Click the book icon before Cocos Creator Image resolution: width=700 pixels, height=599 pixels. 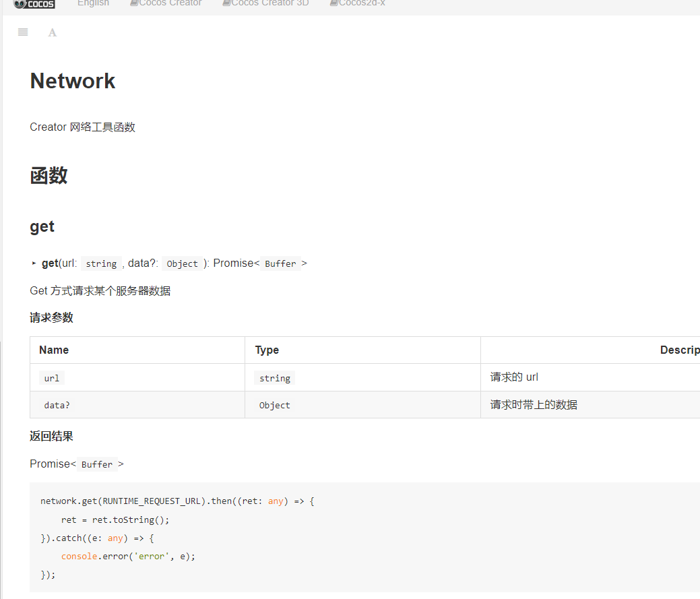134,3
